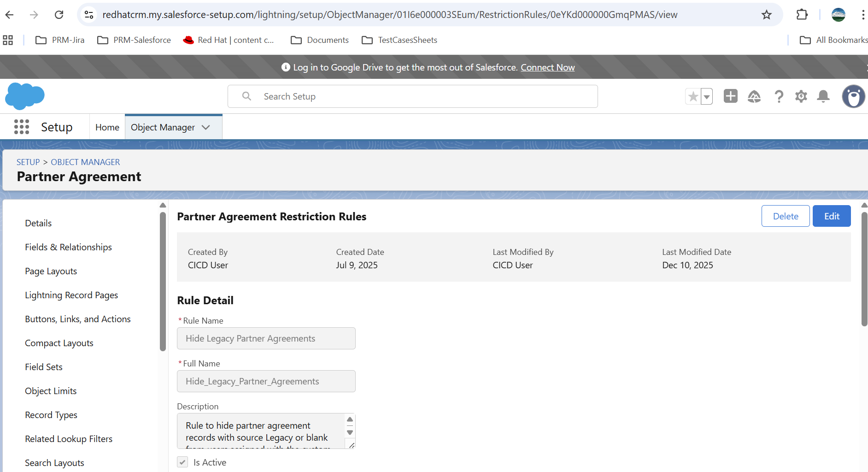The height and width of the screenshot is (472, 868).
Task: Open Buttons, Links, and Actions
Action: [x=78, y=319]
